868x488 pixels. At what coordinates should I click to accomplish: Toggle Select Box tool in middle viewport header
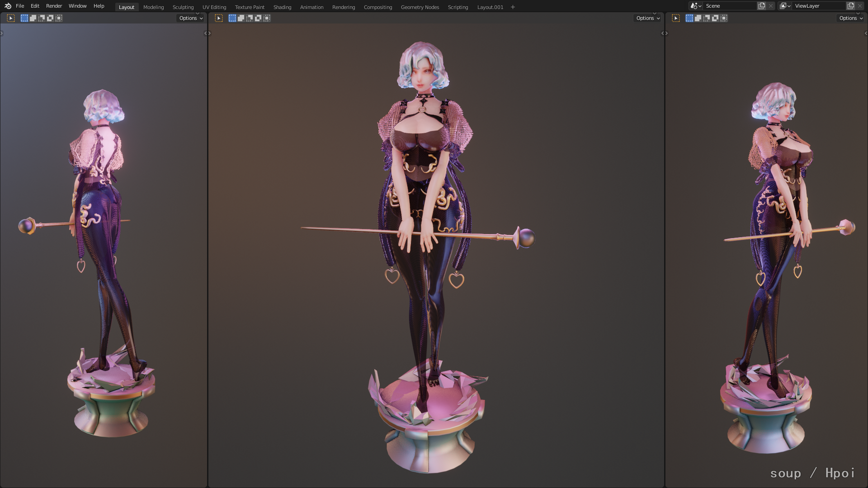point(219,18)
